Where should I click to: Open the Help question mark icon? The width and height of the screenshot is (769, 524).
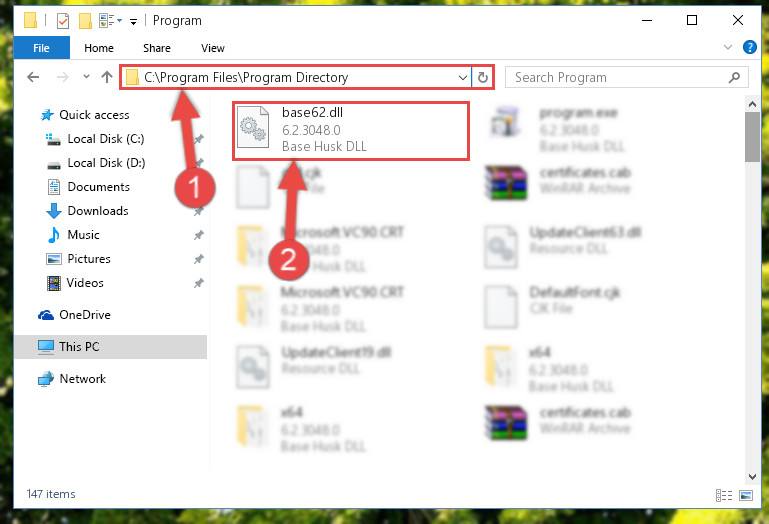tap(749, 47)
